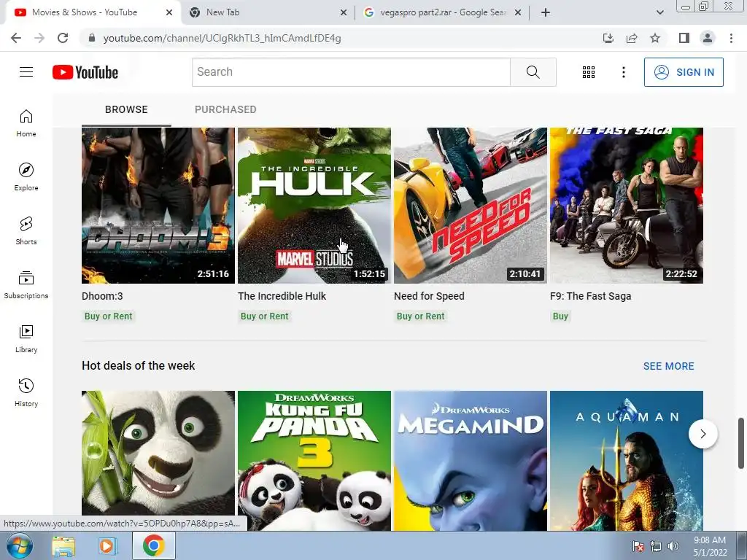Open Library in sidebar
This screenshot has height=560, width=747.
pos(26,338)
